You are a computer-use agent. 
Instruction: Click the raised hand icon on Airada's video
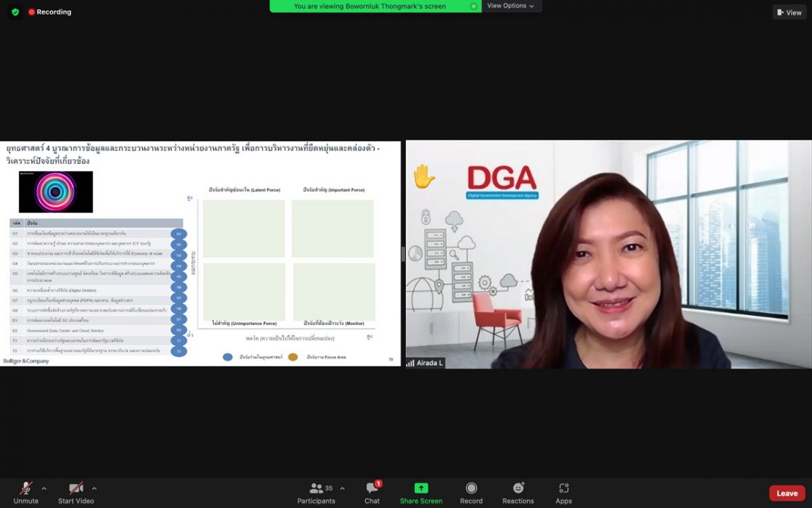coord(423,176)
